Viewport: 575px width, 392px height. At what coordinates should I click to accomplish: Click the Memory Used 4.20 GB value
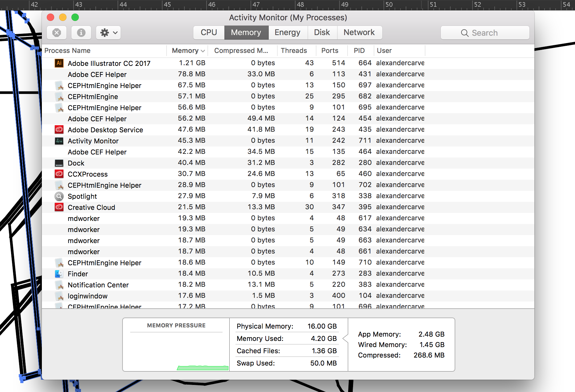pyautogui.click(x=324, y=338)
